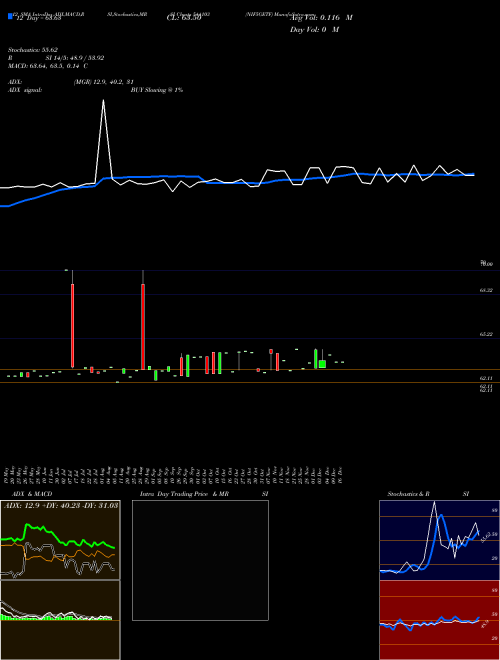Click the wide bright green candle near December
The image size is (500, 660).
pos(322,364)
